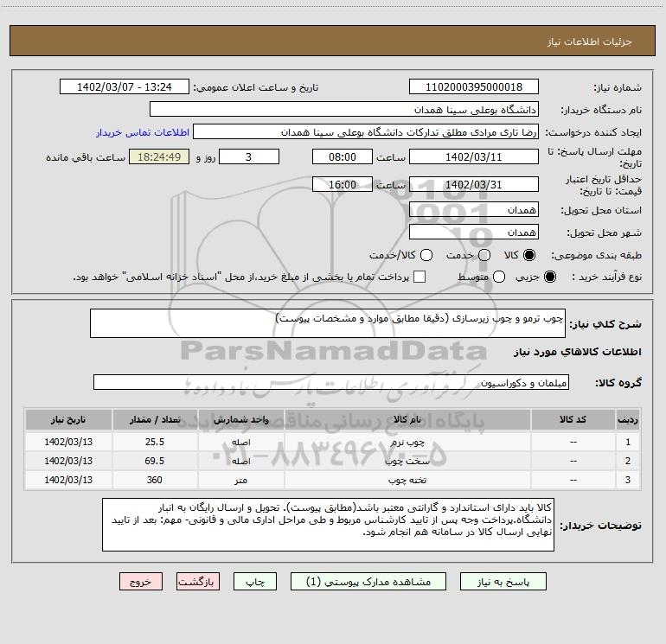
Task: Click the quantity cell 69.5
Action: 155,461
